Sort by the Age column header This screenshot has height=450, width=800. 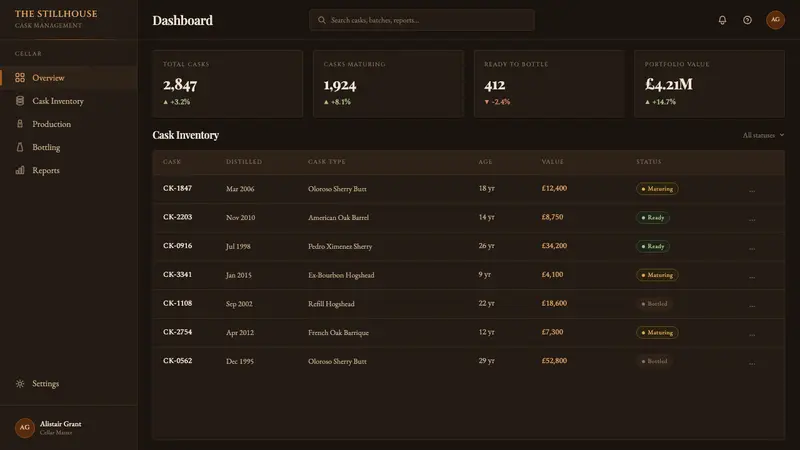485,162
